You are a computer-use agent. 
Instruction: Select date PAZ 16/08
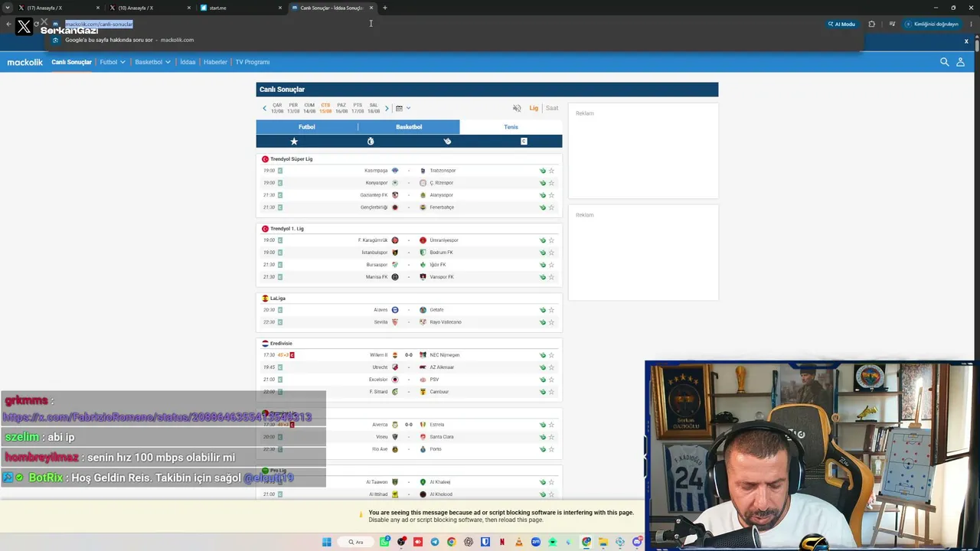click(341, 108)
